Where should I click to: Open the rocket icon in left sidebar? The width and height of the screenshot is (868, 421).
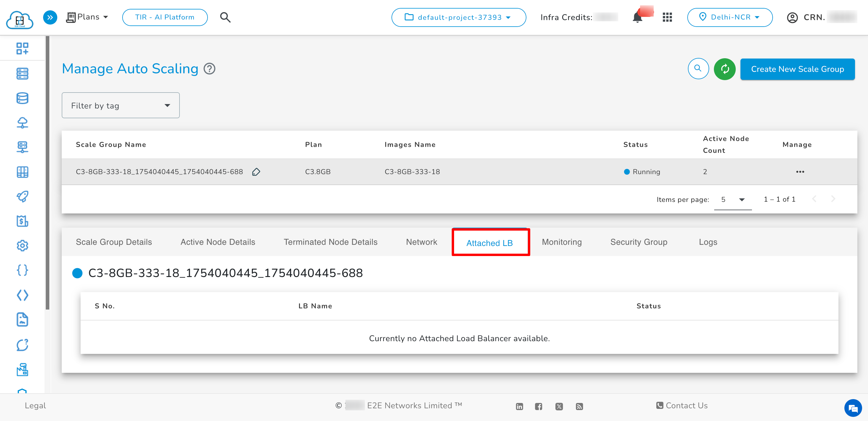coord(22,197)
